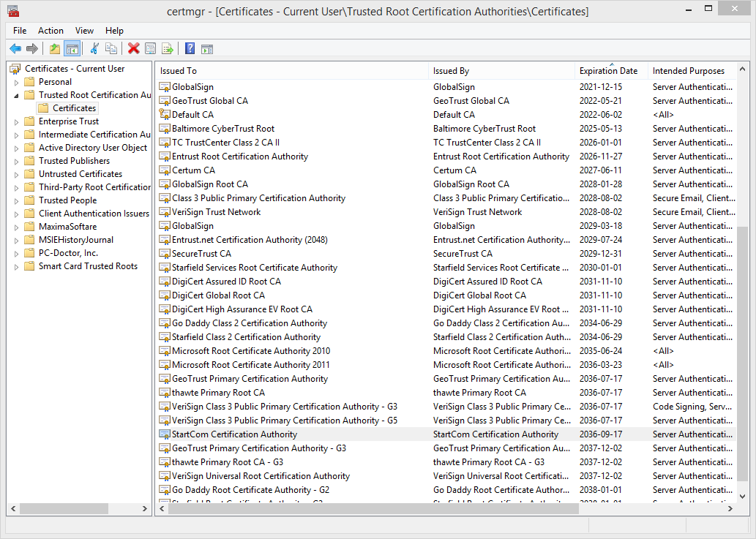Click the DigiCert Global Root CA certificate icon
The width and height of the screenshot is (756, 539).
click(165, 295)
